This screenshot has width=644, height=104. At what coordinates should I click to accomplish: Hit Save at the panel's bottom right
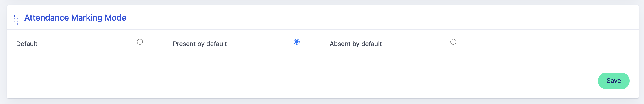tap(613, 81)
